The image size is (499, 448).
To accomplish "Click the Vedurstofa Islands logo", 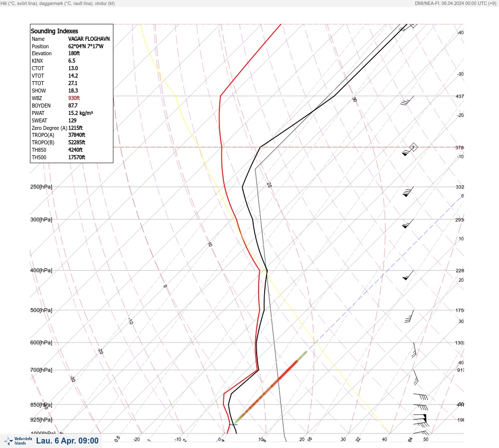I will (x=18, y=441).
